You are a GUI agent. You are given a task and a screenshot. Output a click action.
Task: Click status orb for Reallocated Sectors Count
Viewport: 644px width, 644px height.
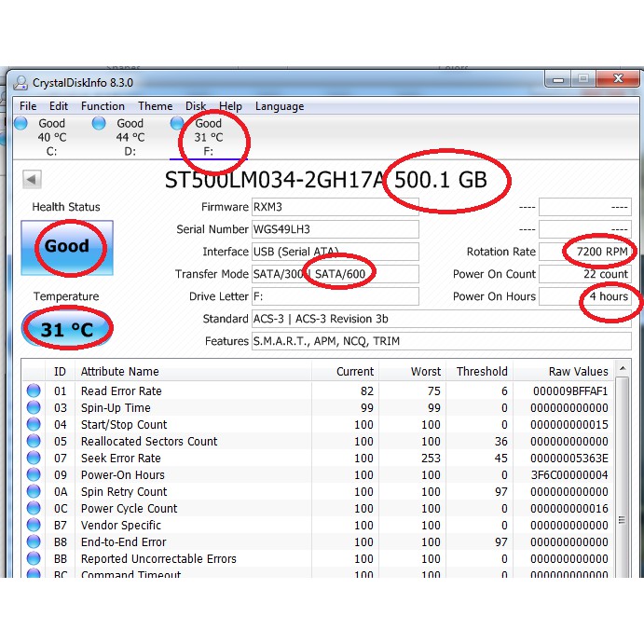pyautogui.click(x=34, y=442)
